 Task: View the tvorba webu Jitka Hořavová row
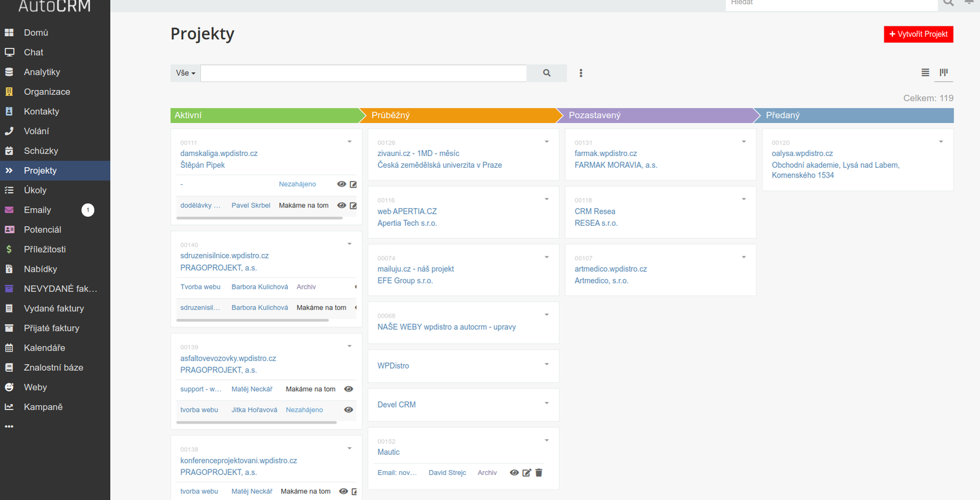(x=349, y=410)
